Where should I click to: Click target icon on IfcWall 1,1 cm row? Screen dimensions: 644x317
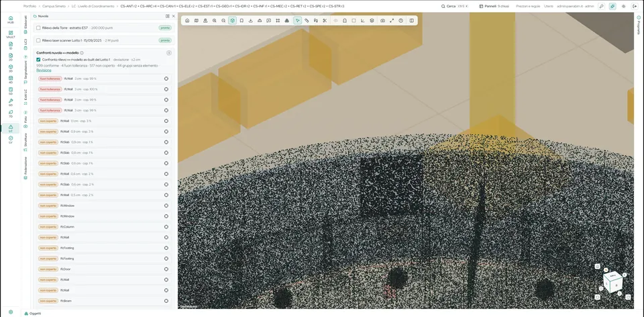[x=166, y=121]
